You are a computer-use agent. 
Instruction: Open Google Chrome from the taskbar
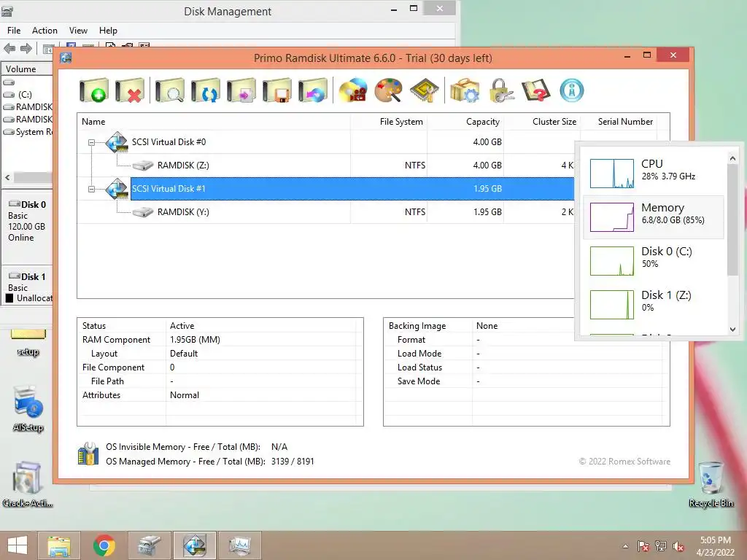[104, 545]
